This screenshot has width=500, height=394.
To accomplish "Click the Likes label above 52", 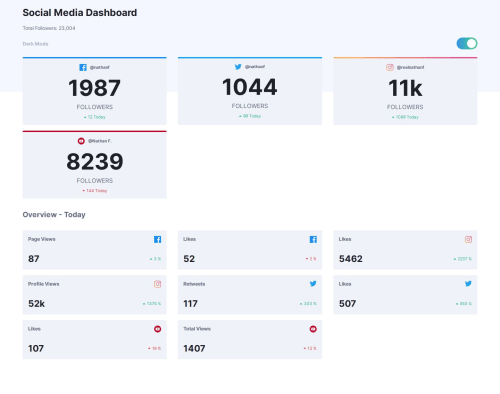I will coord(189,239).
